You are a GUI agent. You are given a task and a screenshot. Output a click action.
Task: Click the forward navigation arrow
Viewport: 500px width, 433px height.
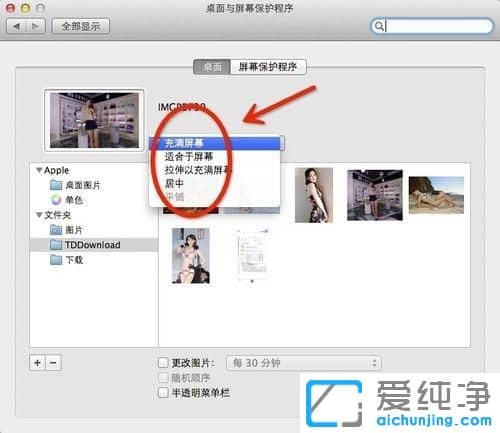[x=35, y=26]
